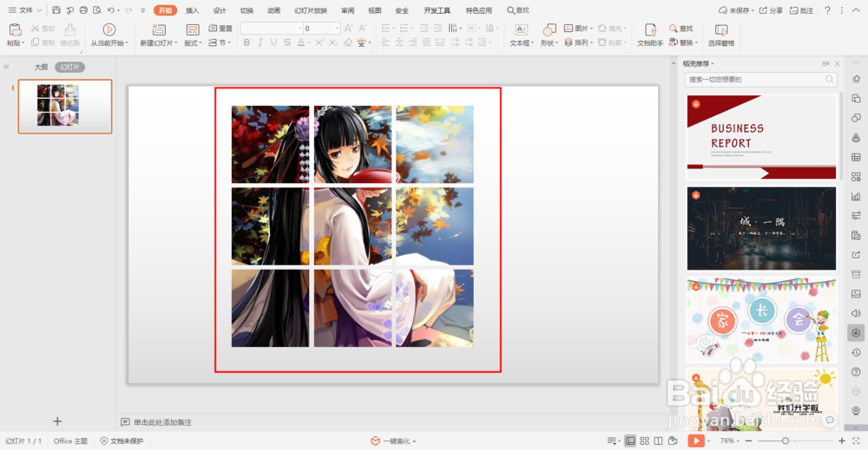Toggle Bold formatting
This screenshot has height=450, width=868.
tap(247, 42)
